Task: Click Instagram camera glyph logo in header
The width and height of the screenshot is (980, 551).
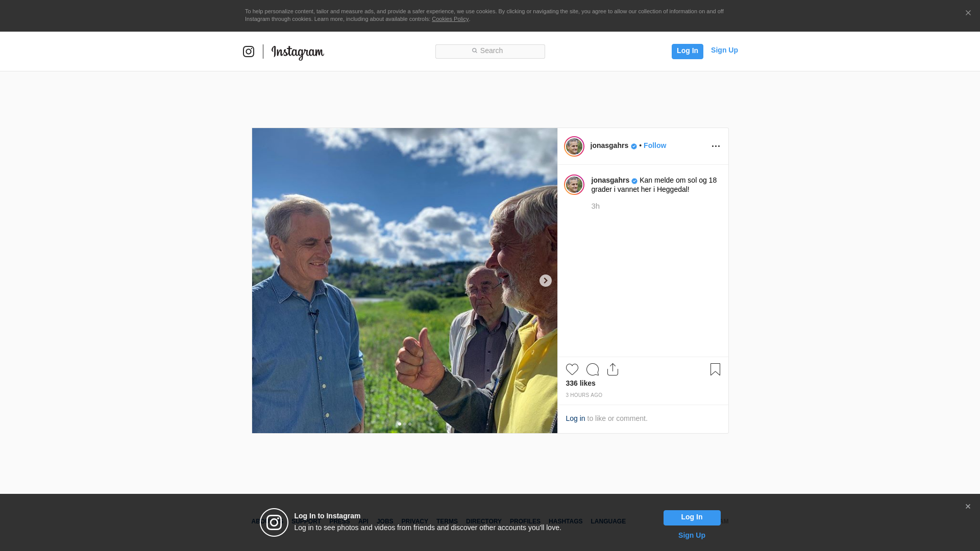Action: (x=249, y=52)
